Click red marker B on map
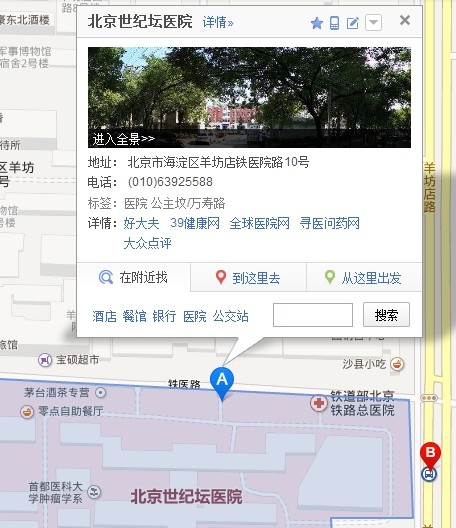 pos(430,454)
